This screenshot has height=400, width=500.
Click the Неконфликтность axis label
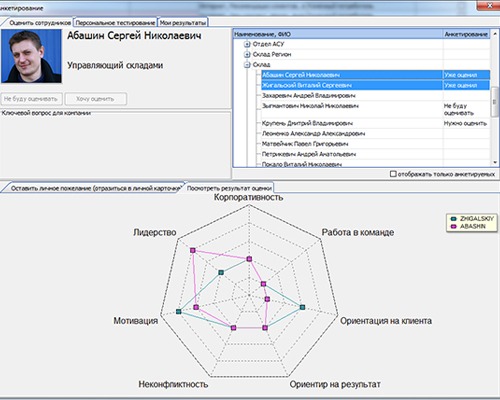tap(173, 384)
